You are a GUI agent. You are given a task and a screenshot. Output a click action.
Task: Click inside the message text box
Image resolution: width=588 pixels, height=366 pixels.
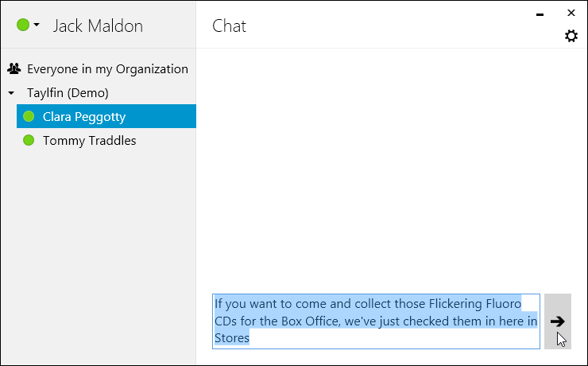pyautogui.click(x=376, y=321)
